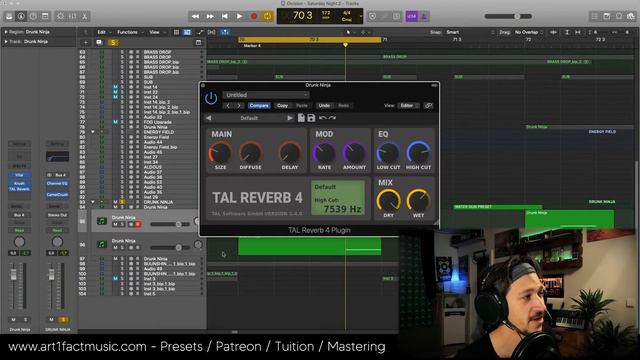Click the blue catch playhead icon

(x=225, y=32)
